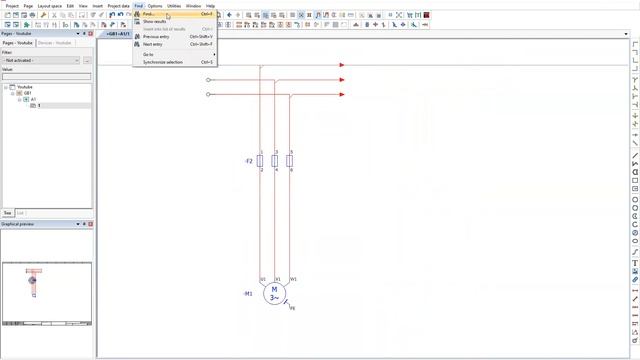Open the Project data menu
The height and width of the screenshot is (360, 640).
tap(118, 6)
